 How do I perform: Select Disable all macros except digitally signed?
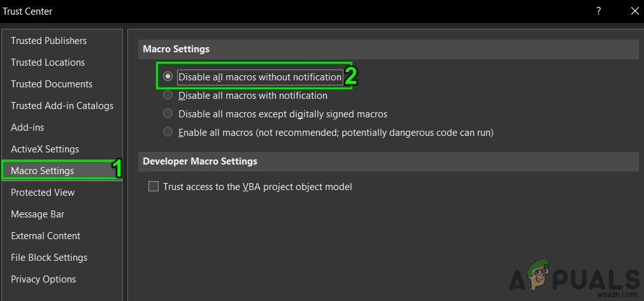point(168,114)
